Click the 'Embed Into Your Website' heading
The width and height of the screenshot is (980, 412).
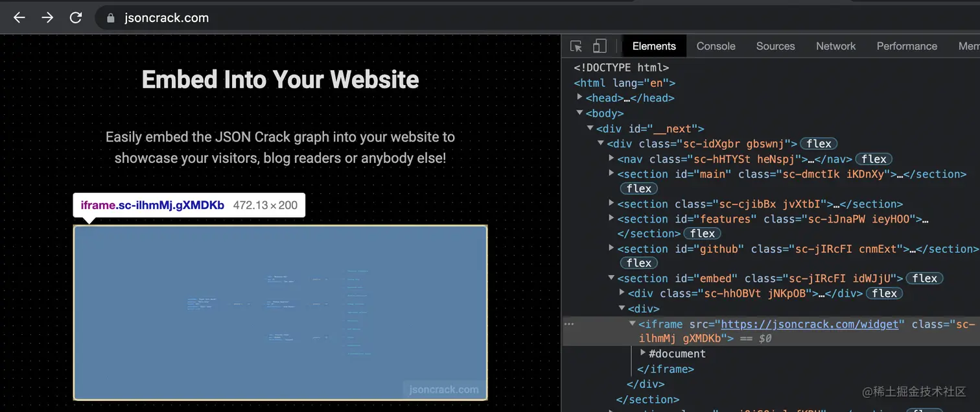click(280, 80)
